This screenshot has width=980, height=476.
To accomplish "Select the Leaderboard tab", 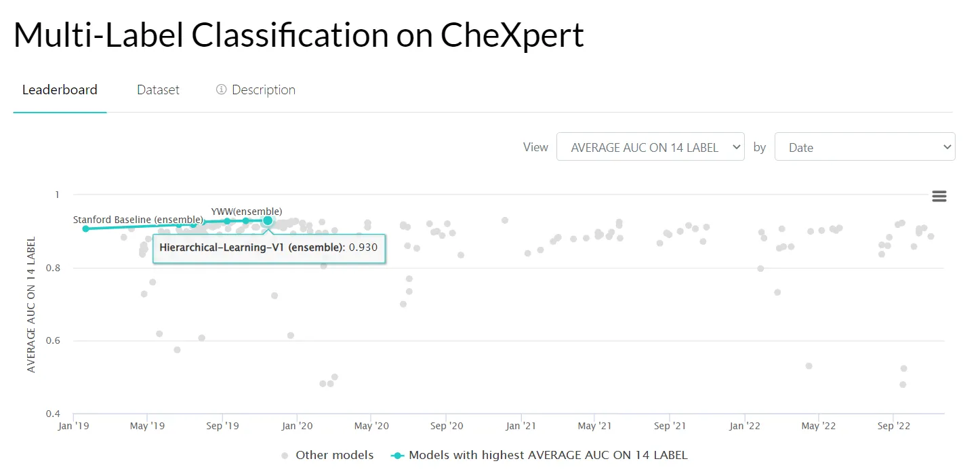I will point(60,90).
